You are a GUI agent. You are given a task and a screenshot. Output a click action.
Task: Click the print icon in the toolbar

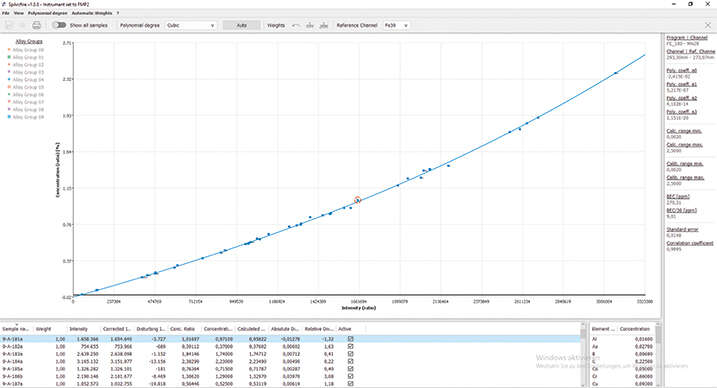pos(37,25)
